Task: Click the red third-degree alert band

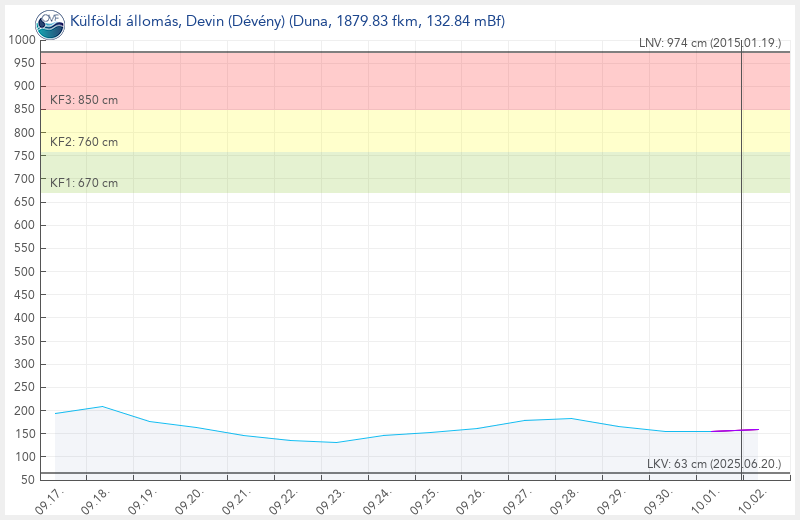Action: pyautogui.click(x=400, y=78)
